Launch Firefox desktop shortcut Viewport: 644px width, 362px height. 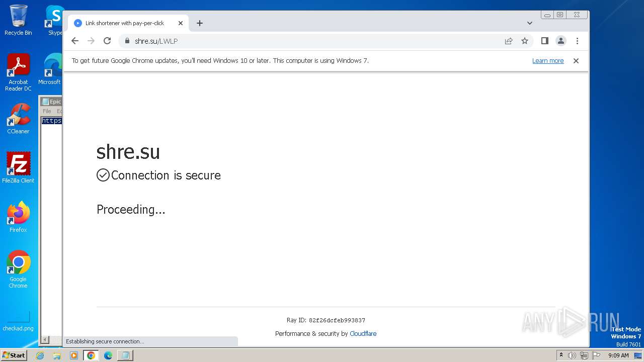click(x=18, y=217)
